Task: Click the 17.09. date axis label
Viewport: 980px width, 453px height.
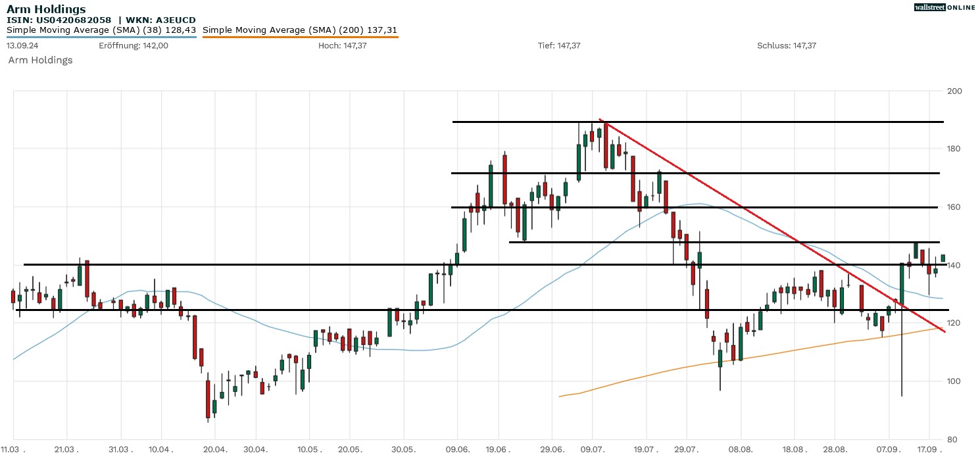Action: pos(929,449)
